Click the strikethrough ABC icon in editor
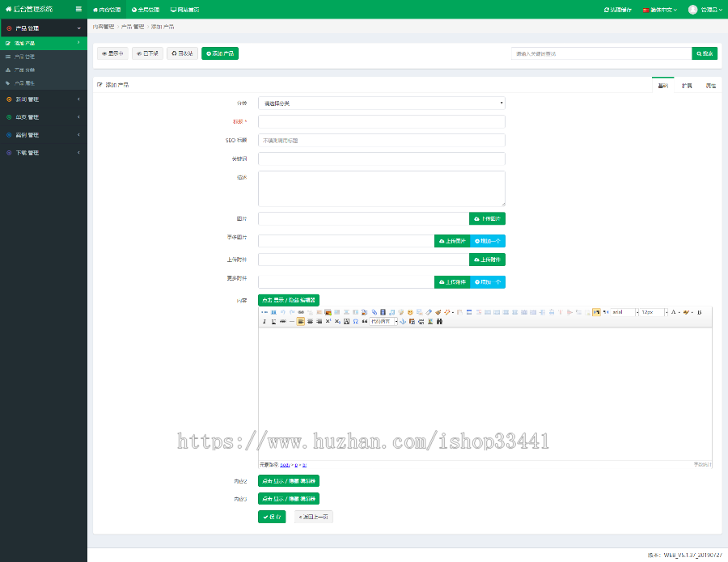728x562 pixels. point(283,322)
